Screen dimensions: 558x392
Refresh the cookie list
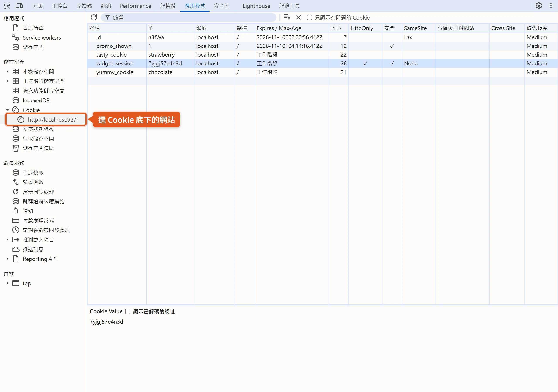coord(94,17)
